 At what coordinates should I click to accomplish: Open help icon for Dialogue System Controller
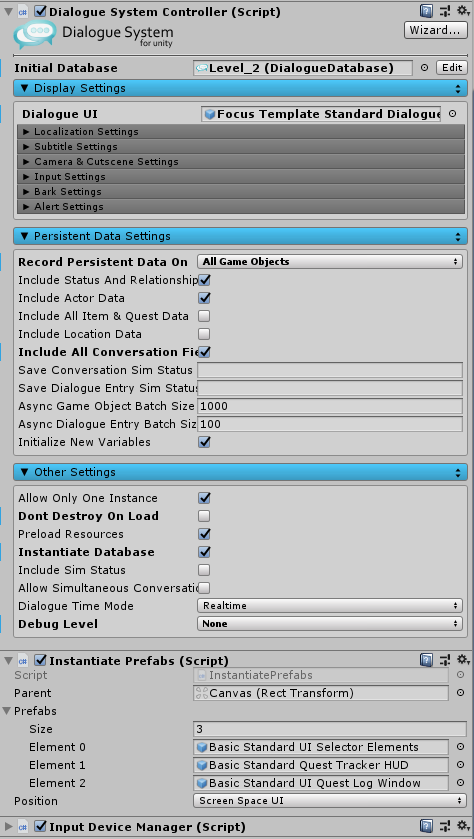426,11
